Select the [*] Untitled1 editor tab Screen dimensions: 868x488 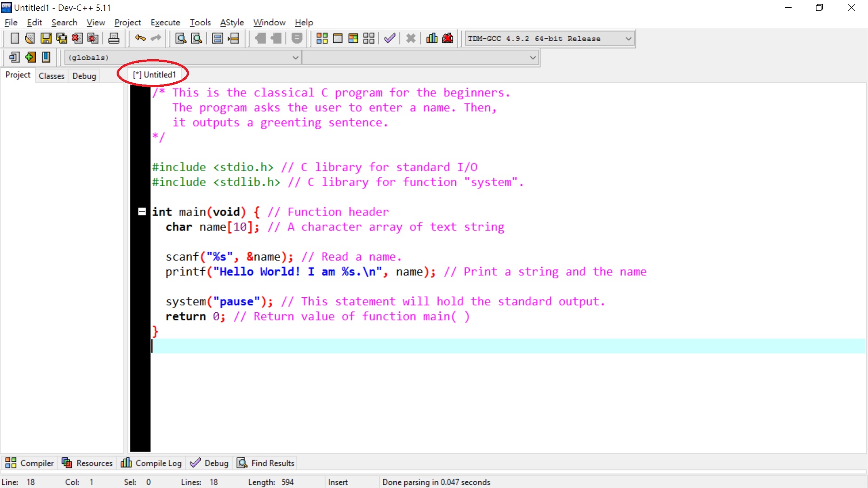pyautogui.click(x=154, y=75)
